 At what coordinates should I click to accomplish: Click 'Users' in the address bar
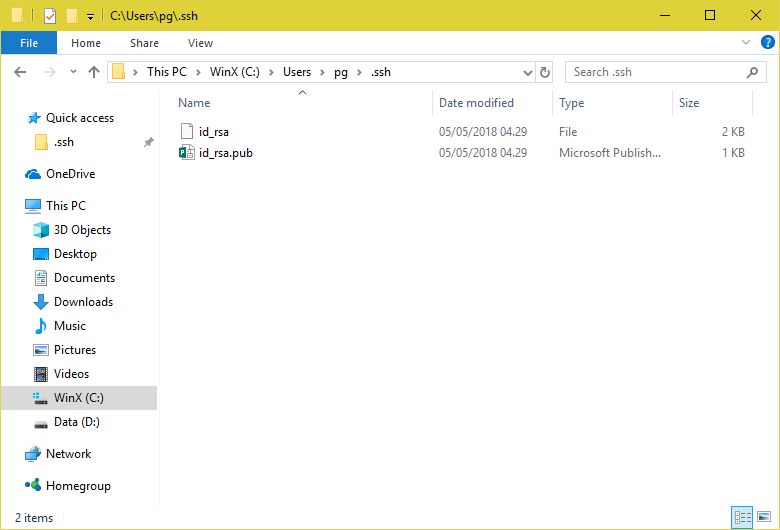point(297,72)
